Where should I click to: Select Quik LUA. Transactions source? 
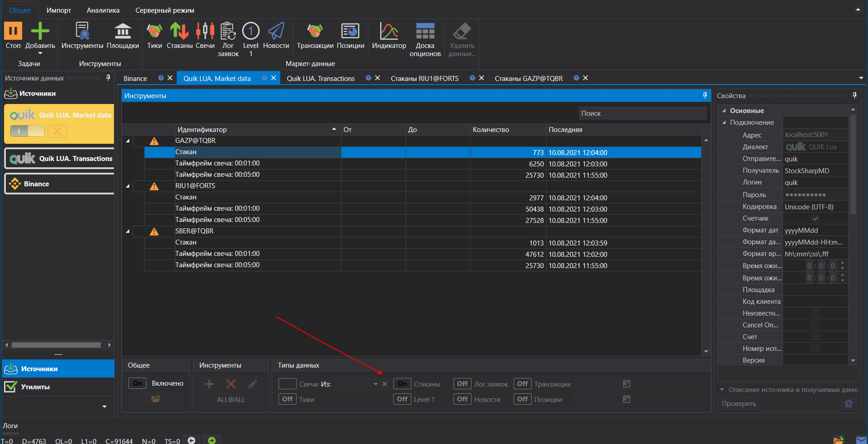[59, 159]
